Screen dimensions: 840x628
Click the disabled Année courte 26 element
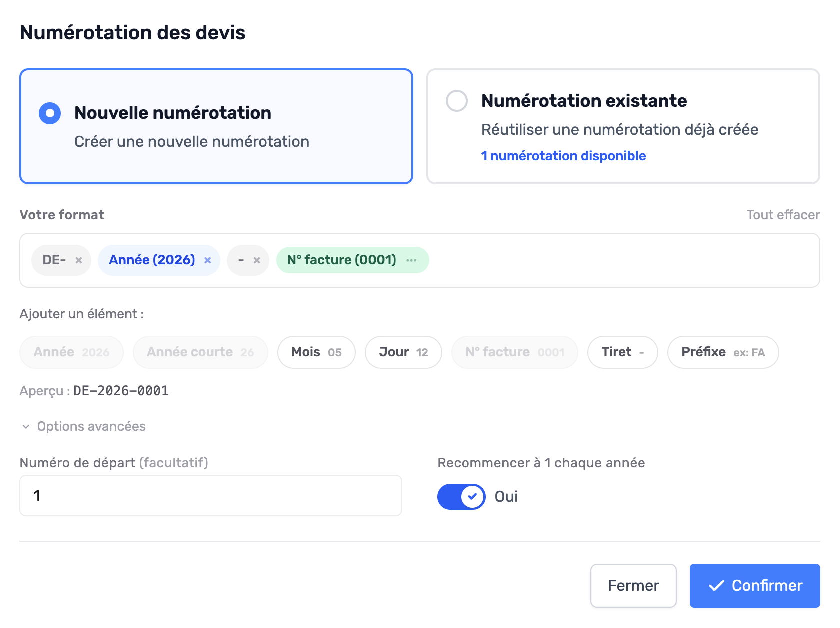click(x=200, y=352)
